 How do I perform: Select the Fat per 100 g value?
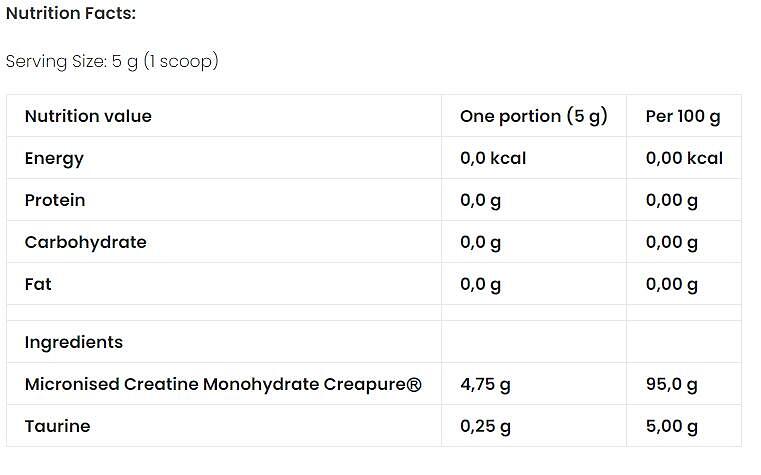point(672,284)
